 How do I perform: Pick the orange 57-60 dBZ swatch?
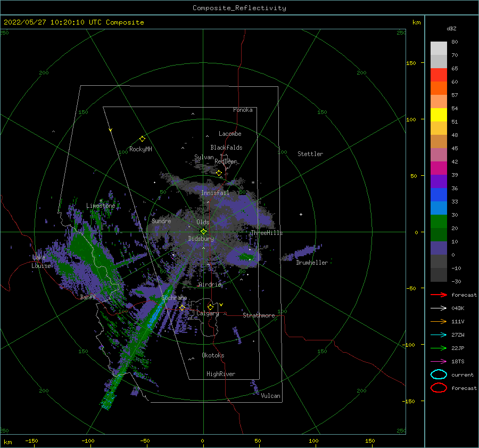439,88
